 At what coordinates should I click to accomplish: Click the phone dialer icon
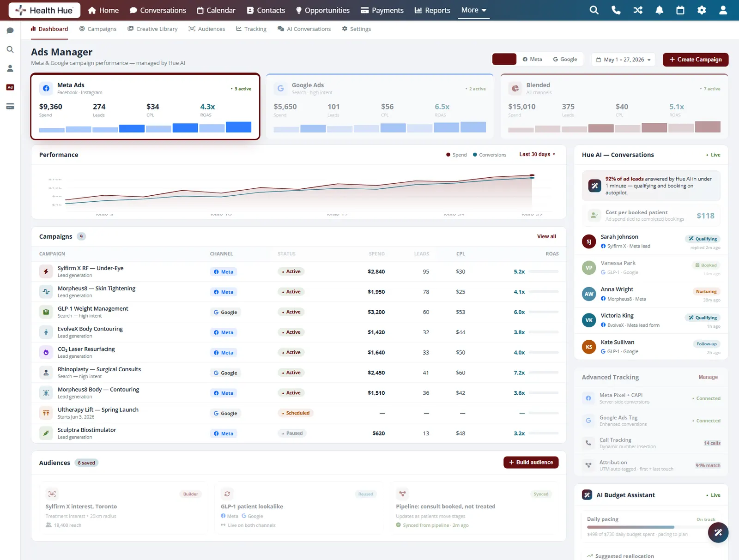tap(616, 10)
